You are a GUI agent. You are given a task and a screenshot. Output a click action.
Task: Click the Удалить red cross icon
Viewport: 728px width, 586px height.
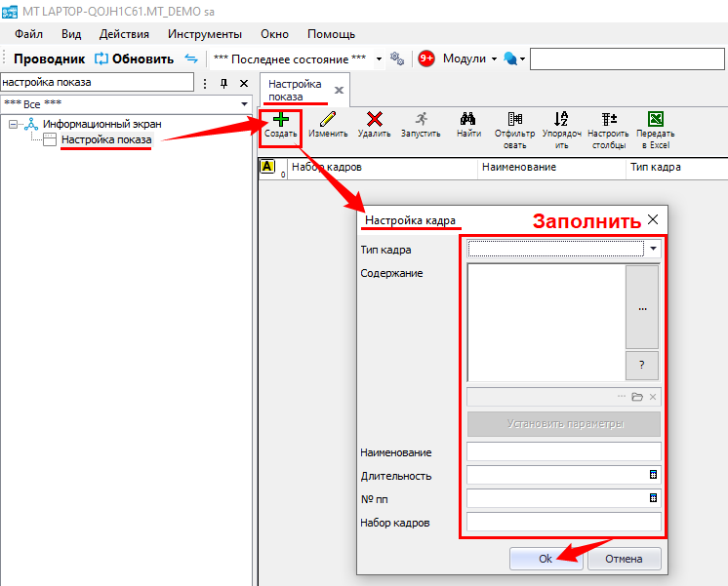[x=374, y=120]
